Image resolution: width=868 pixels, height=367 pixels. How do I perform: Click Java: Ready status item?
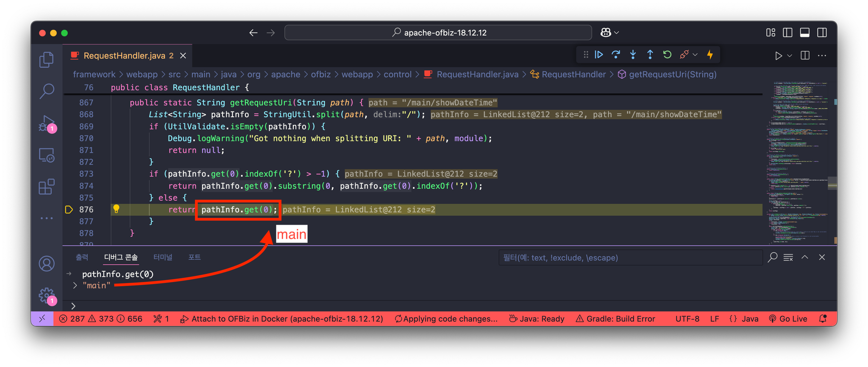tap(537, 319)
